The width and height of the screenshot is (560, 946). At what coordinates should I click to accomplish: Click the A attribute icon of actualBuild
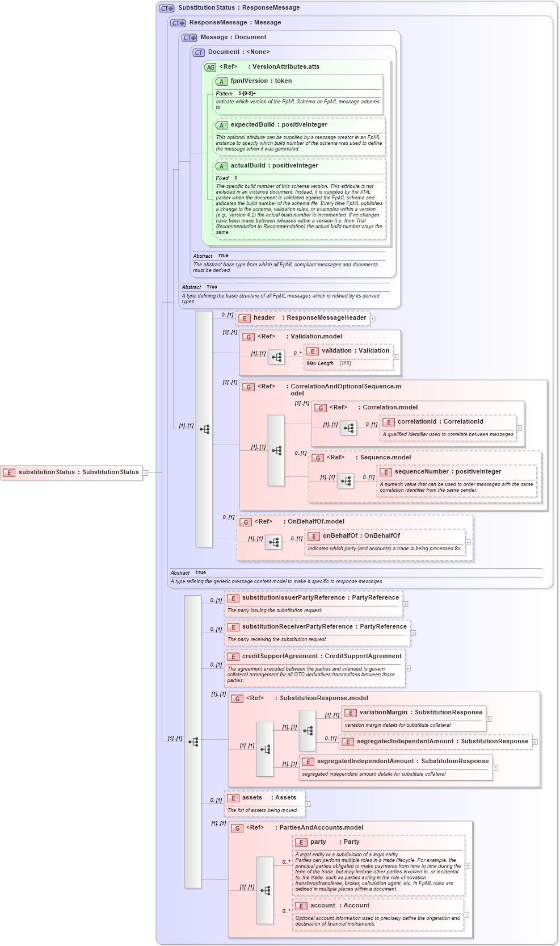click(221, 166)
